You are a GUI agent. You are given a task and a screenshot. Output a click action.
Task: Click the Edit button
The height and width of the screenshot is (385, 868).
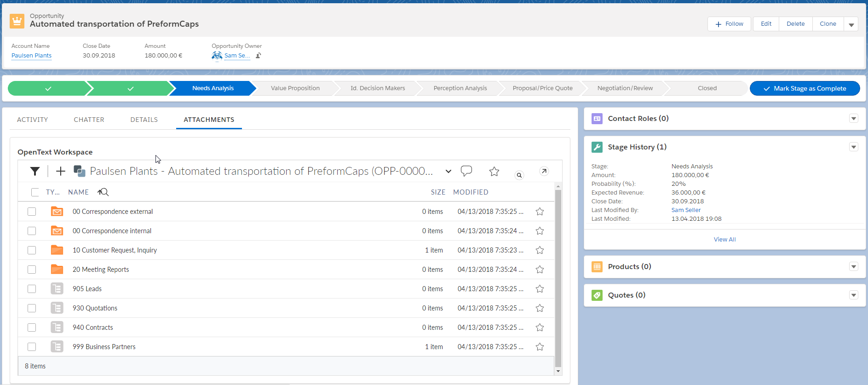tap(766, 24)
